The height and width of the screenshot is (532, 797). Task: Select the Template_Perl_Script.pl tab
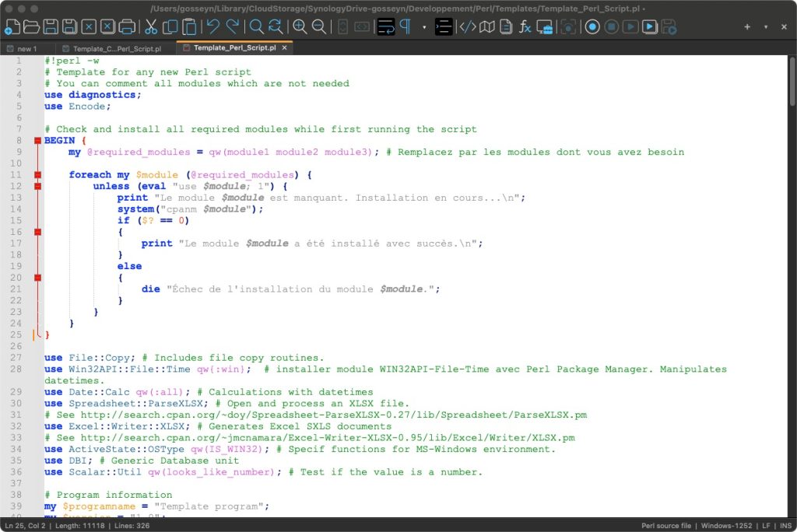pyautogui.click(x=234, y=47)
